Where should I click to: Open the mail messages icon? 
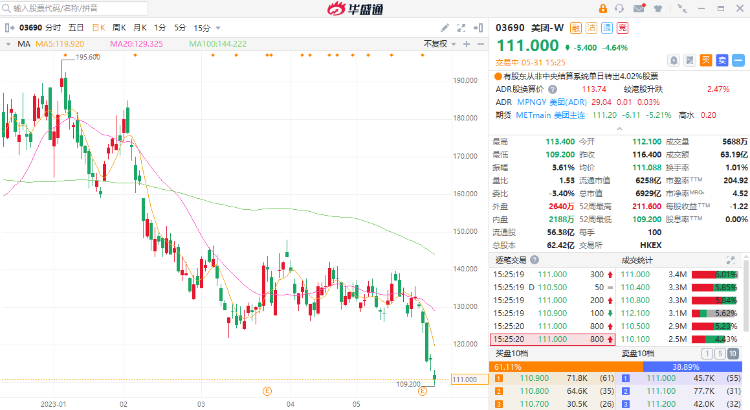point(639,8)
